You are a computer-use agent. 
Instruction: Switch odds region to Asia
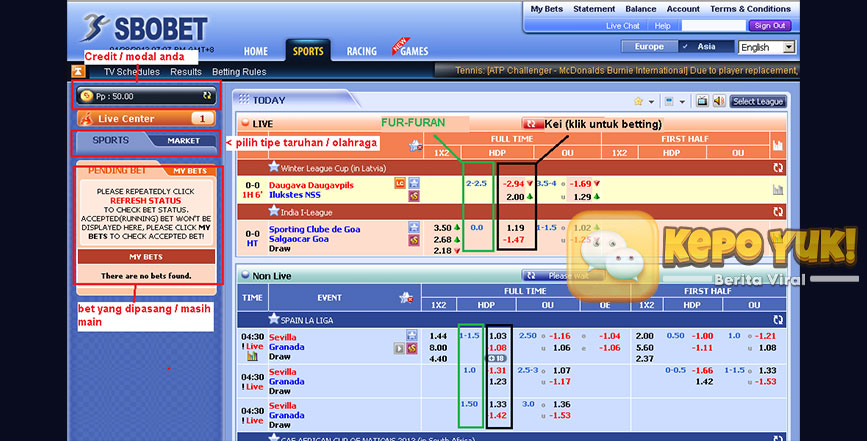point(706,46)
